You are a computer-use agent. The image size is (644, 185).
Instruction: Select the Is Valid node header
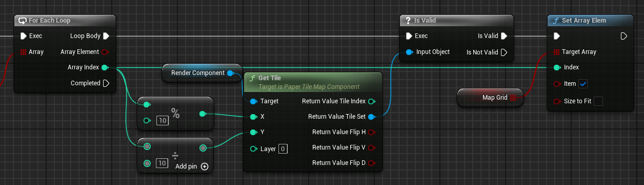(456, 21)
